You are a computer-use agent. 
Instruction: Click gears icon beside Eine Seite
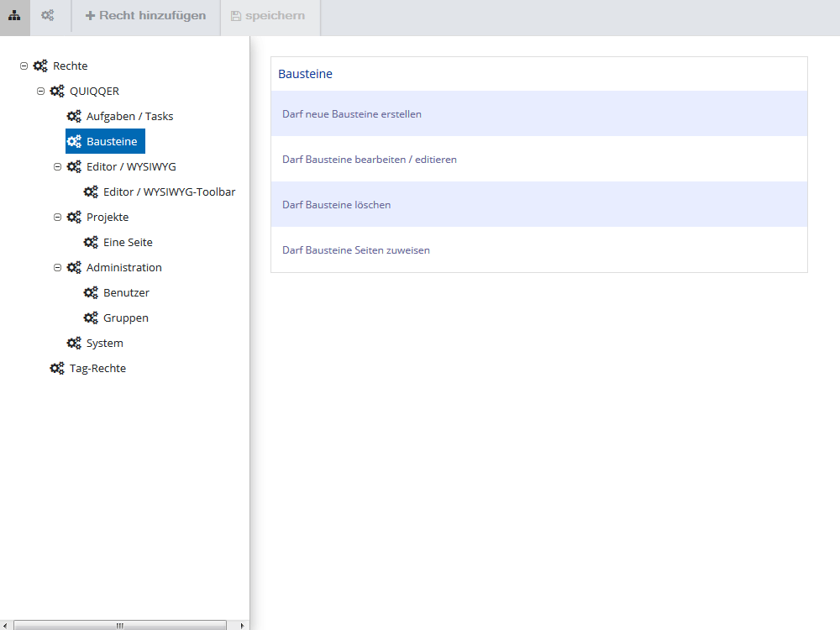[91, 242]
